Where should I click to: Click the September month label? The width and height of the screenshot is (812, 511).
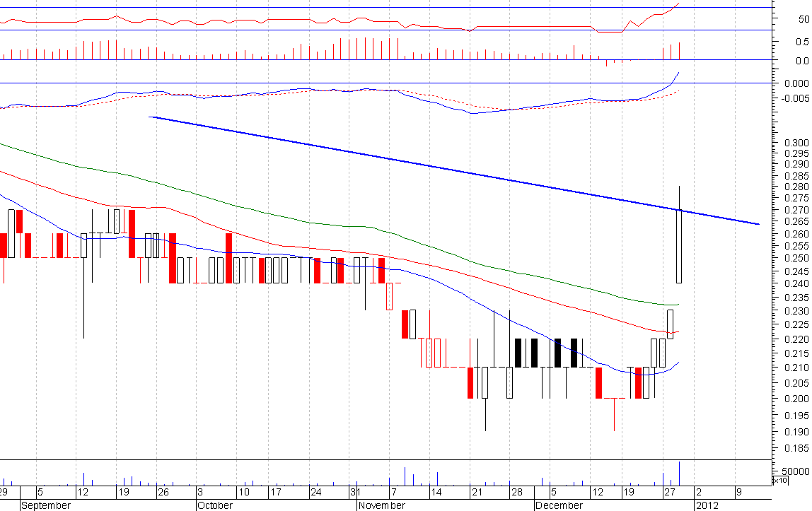click(46, 505)
